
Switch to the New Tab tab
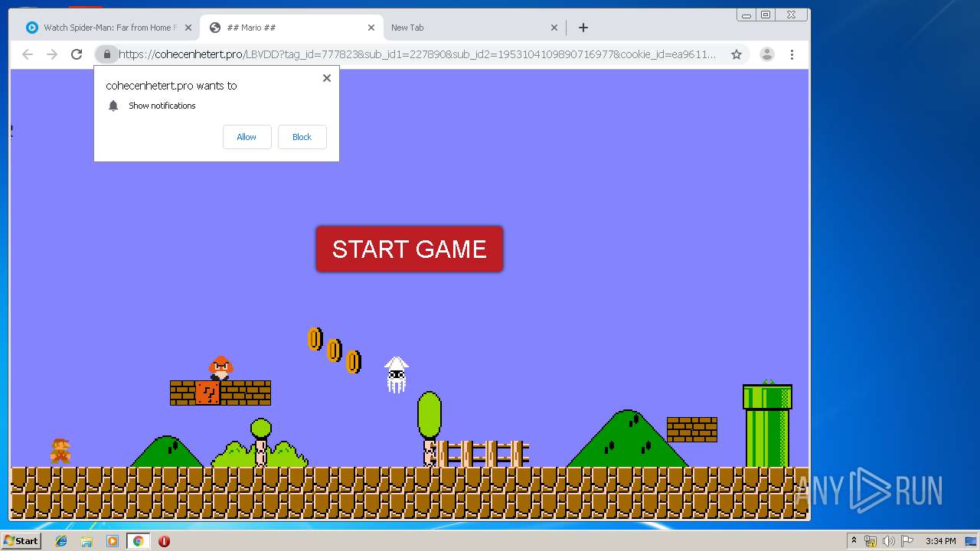coord(474,28)
